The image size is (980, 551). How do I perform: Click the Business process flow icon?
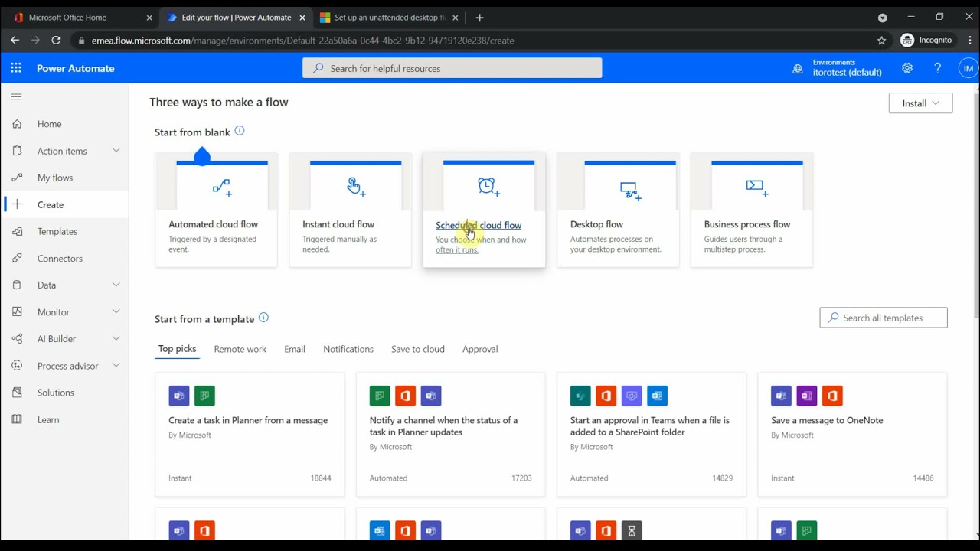[757, 187]
